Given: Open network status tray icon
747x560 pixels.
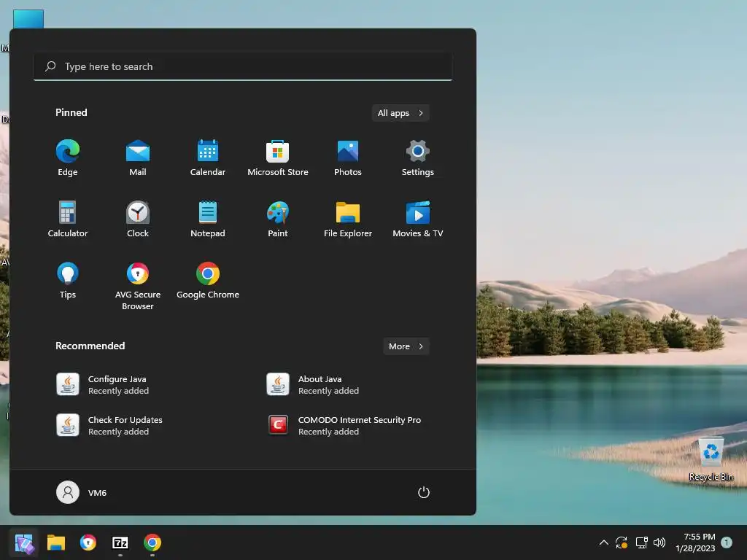Looking at the screenshot, I should coord(641,542).
